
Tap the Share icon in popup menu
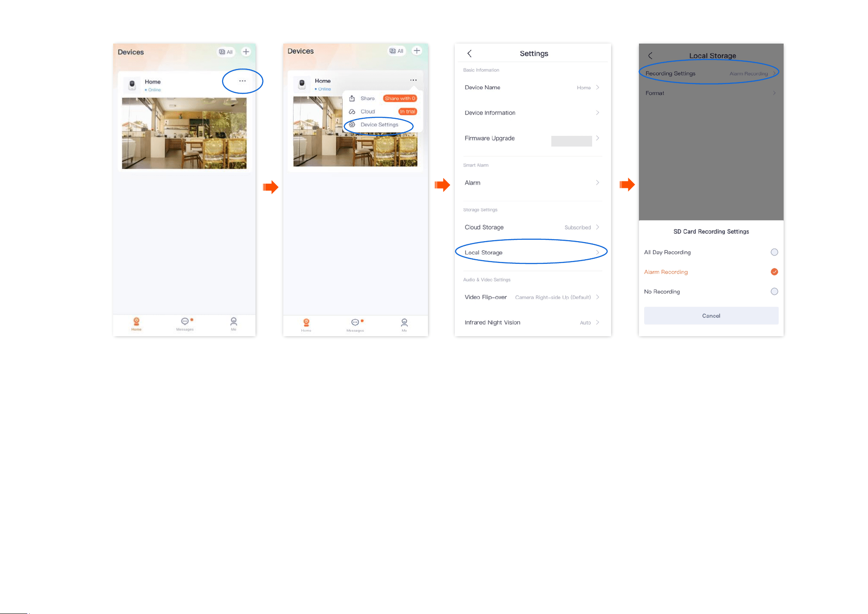pos(352,98)
